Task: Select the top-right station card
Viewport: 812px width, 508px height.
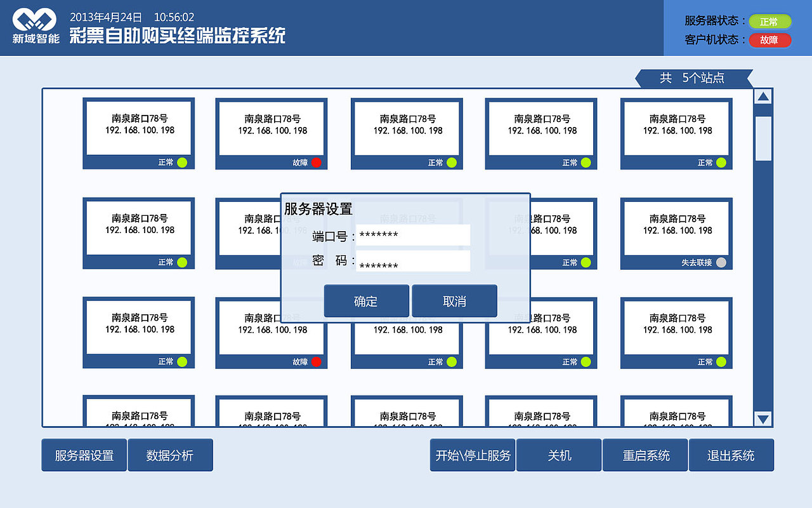Action: point(676,133)
